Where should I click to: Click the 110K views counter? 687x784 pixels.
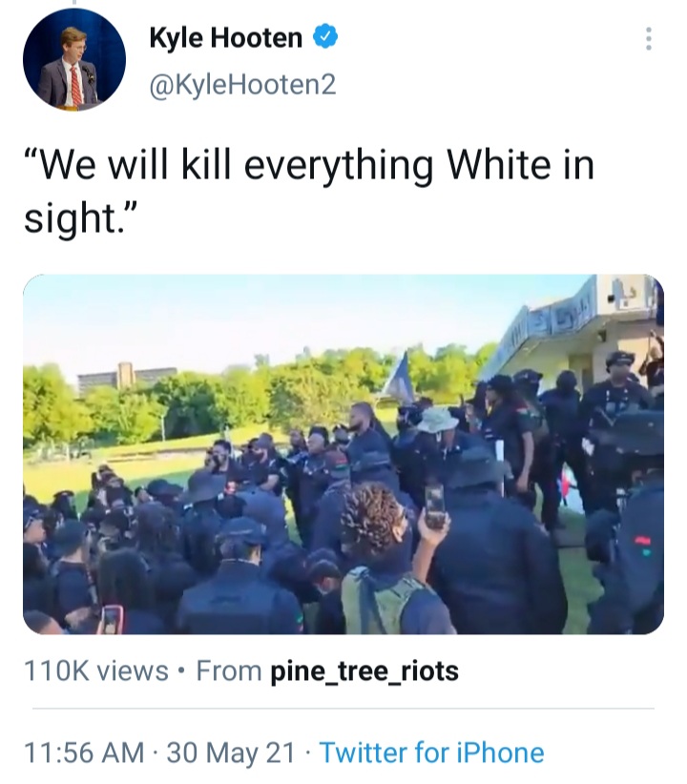point(96,671)
